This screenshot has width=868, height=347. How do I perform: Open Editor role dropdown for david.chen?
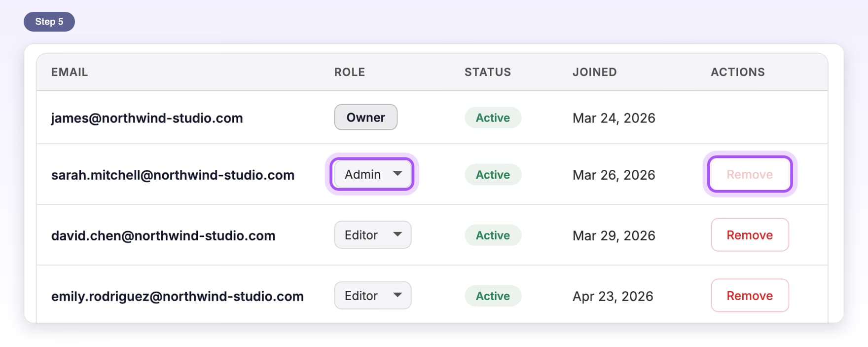click(x=372, y=235)
